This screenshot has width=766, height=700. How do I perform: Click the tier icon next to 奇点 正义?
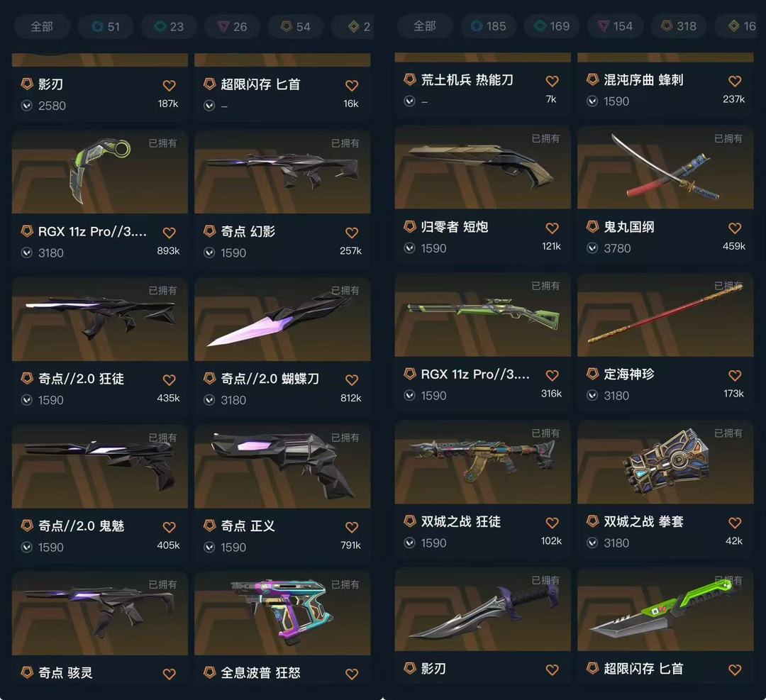pos(209,526)
